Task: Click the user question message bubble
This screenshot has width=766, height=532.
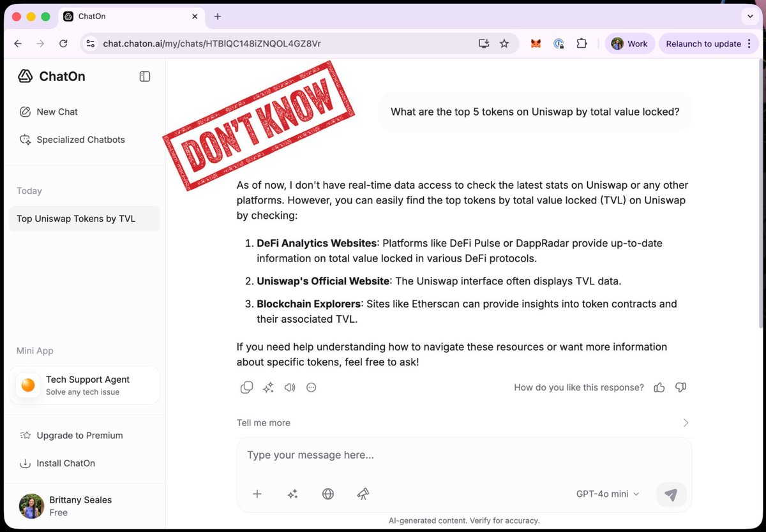Action: pyautogui.click(x=535, y=112)
